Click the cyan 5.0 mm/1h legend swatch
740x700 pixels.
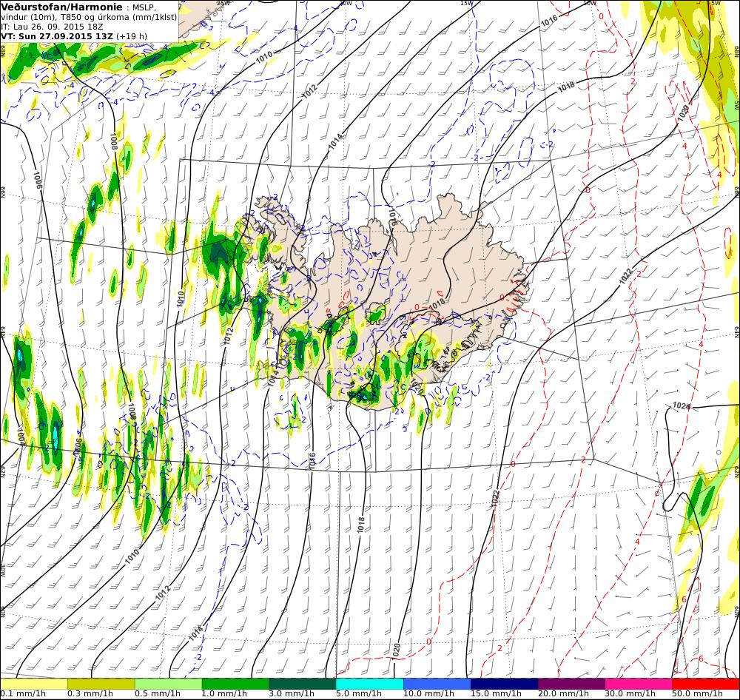point(369,684)
